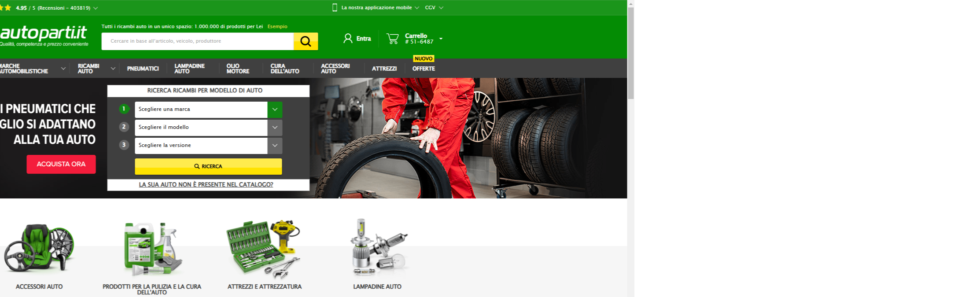
Task: Select the cleaning products category image
Action: click(x=152, y=249)
